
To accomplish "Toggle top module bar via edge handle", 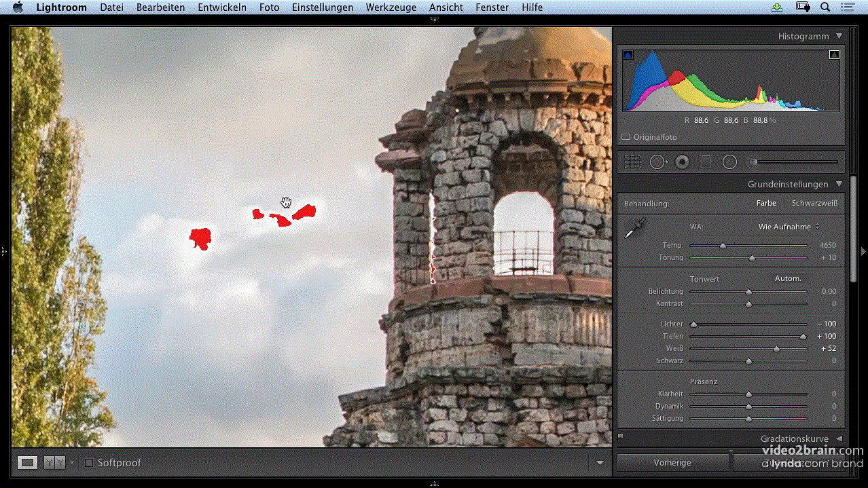I will click(434, 20).
